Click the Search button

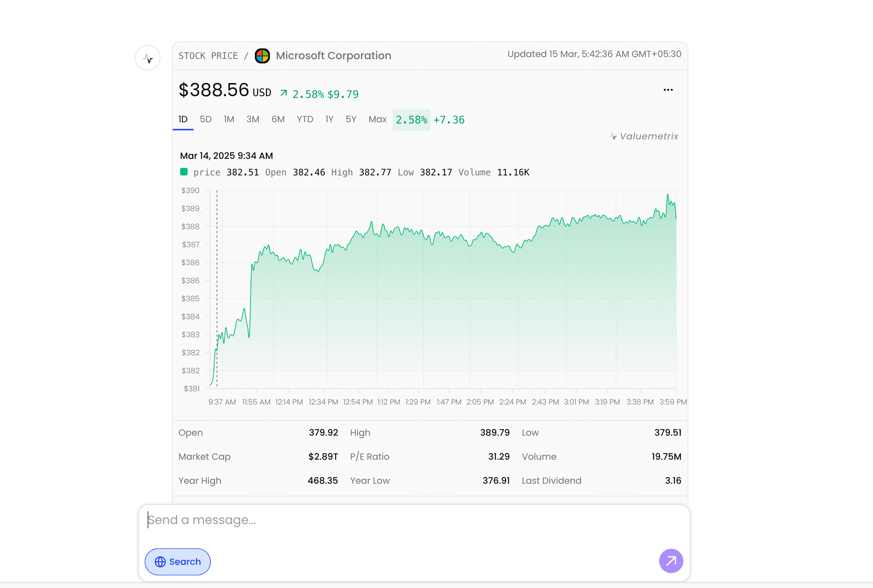click(x=177, y=562)
